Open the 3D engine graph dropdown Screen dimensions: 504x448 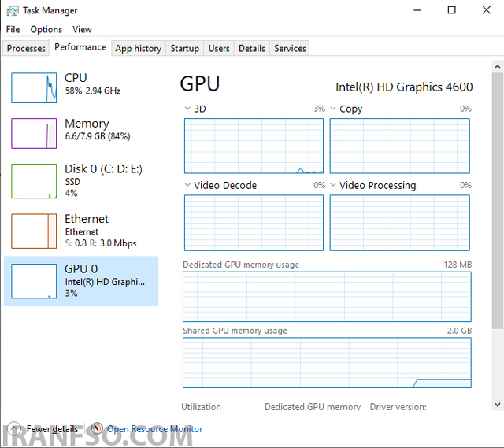click(187, 109)
